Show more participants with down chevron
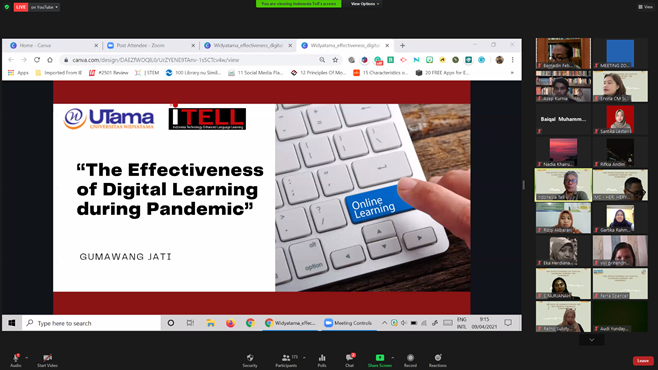The height and width of the screenshot is (370, 658). [x=592, y=340]
